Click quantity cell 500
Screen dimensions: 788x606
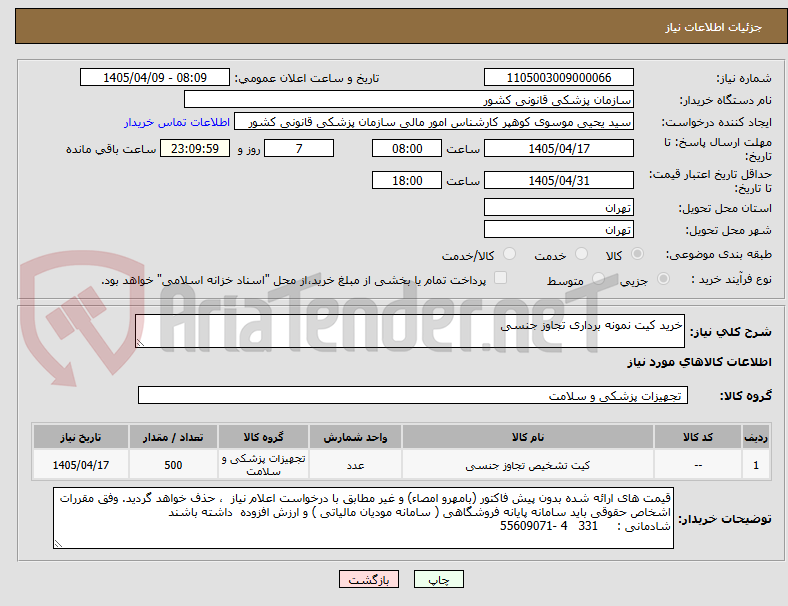pos(173,465)
